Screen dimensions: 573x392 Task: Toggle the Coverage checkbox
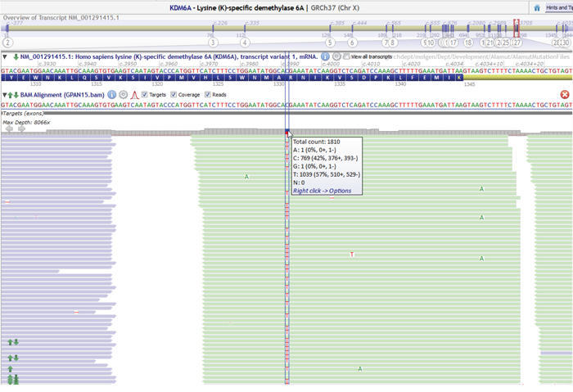tap(175, 95)
